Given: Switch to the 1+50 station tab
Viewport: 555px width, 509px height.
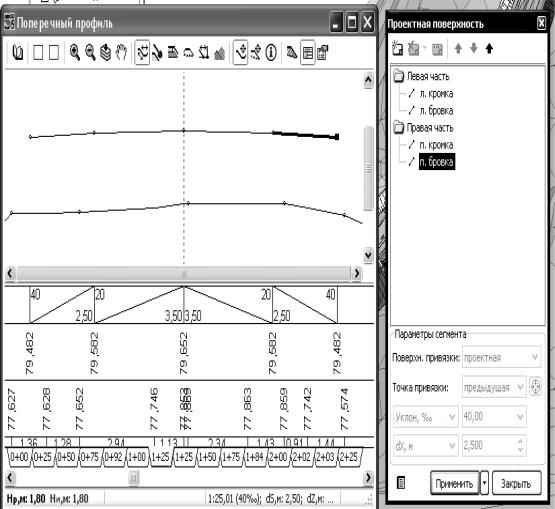Looking at the screenshot, I should click(207, 457).
